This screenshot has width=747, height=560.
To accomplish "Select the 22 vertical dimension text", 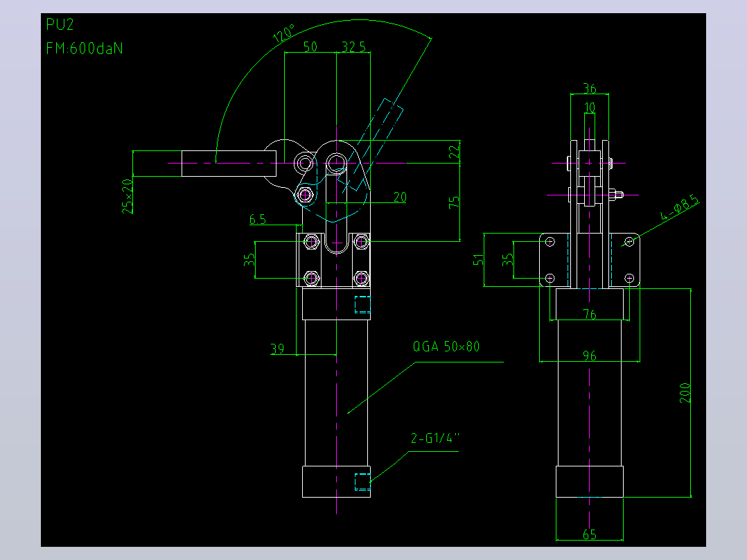I will tap(455, 152).
